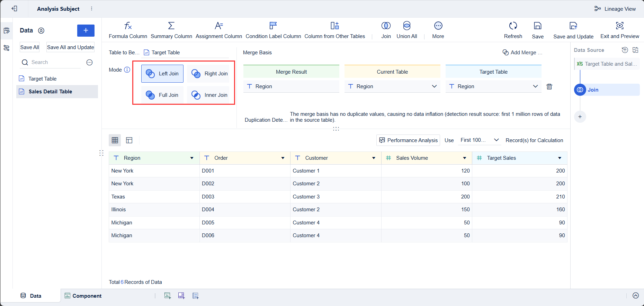Click the Summary Column sigma icon

pyautogui.click(x=171, y=26)
